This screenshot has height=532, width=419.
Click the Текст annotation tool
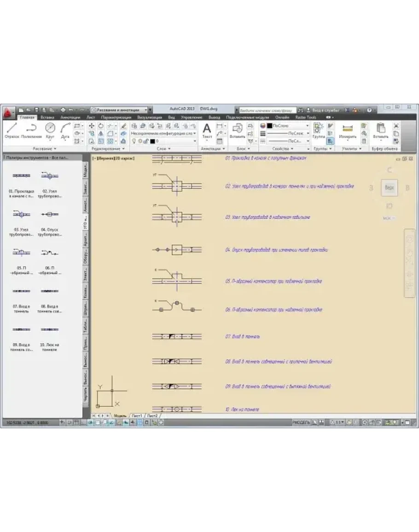[x=207, y=131]
